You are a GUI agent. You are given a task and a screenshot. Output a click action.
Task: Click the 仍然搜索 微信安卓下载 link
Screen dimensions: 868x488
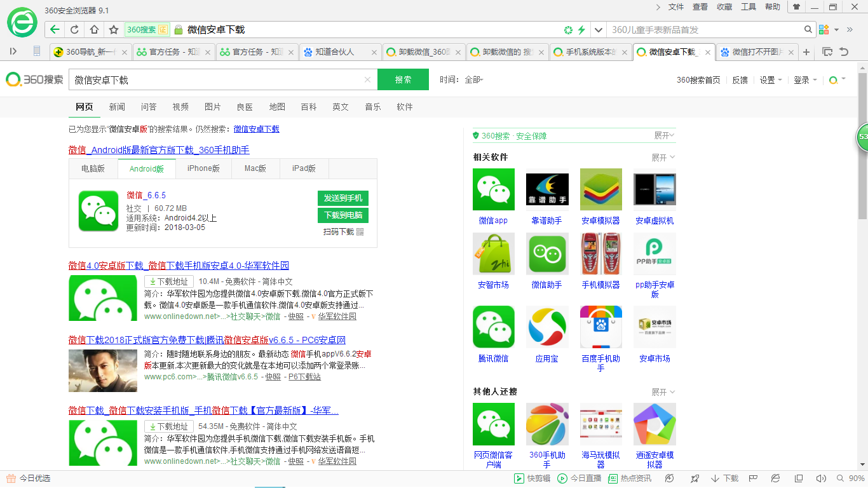pos(256,129)
